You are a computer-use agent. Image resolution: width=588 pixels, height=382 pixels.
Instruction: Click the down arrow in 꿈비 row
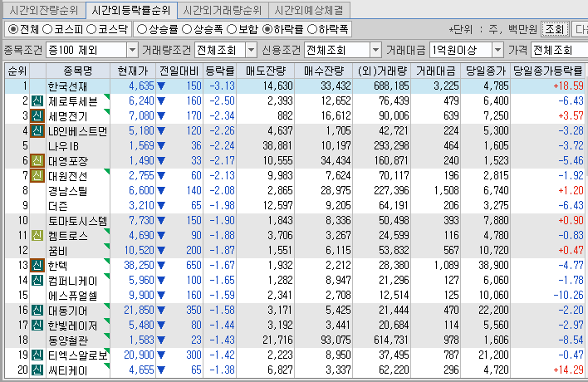(x=161, y=251)
